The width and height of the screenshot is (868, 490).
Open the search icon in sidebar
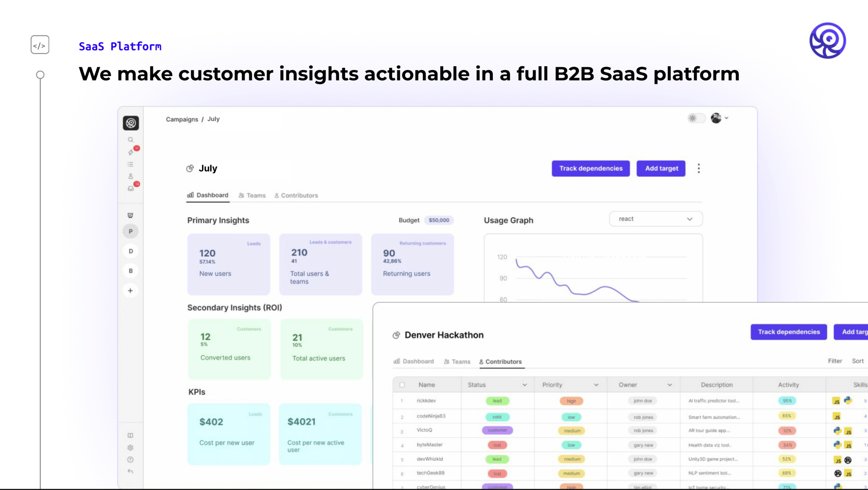coord(130,139)
